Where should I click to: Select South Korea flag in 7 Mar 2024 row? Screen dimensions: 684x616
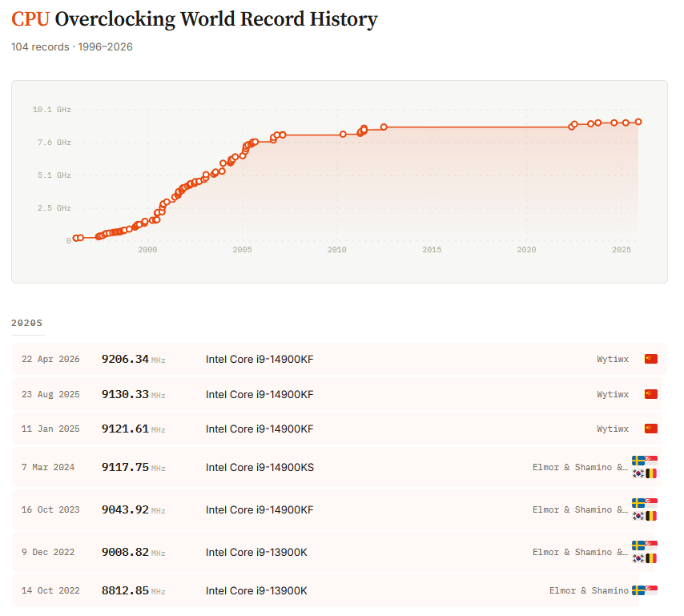[638, 473]
